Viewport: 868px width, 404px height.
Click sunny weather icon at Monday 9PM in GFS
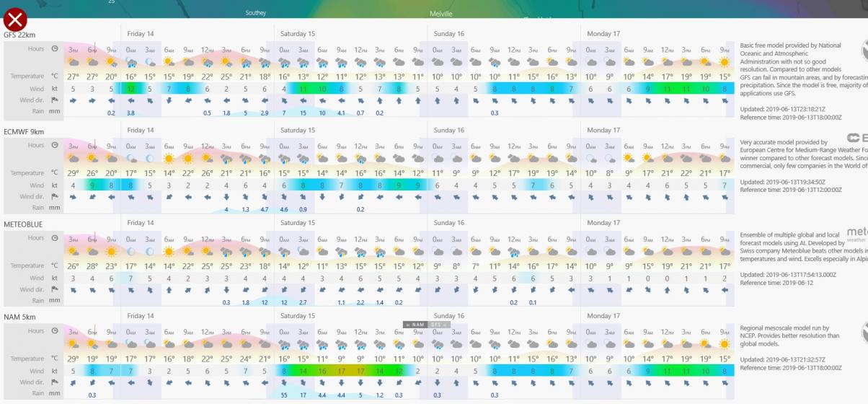click(724, 61)
